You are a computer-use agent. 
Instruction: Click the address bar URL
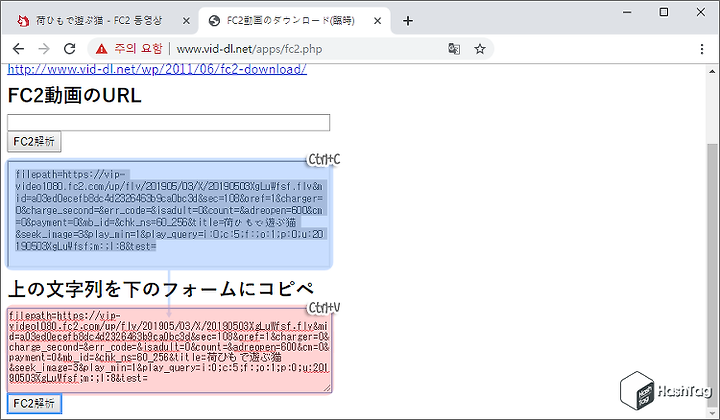249,49
